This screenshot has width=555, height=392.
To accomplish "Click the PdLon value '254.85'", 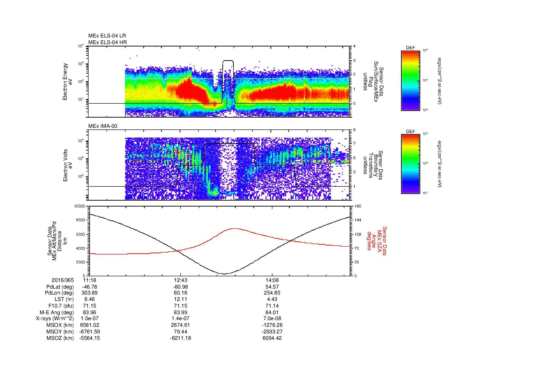I will pyautogui.click(x=272, y=293).
